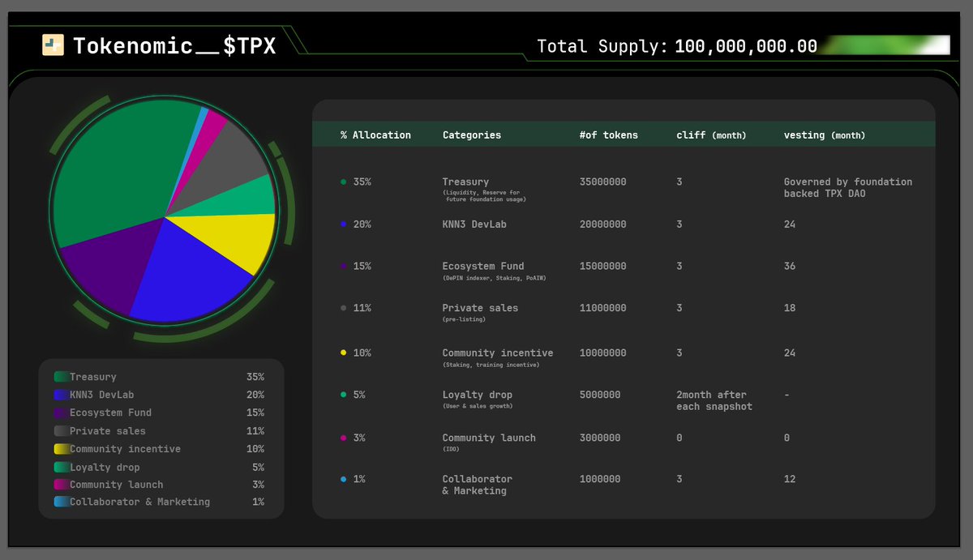The width and height of the screenshot is (973, 560).
Task: Click the token count 10000000
Action: (603, 353)
